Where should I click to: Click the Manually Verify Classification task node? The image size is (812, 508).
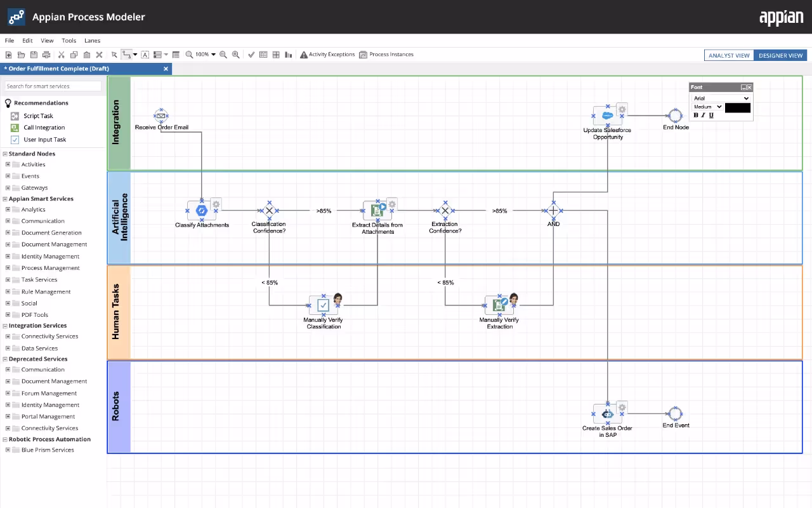(x=324, y=305)
